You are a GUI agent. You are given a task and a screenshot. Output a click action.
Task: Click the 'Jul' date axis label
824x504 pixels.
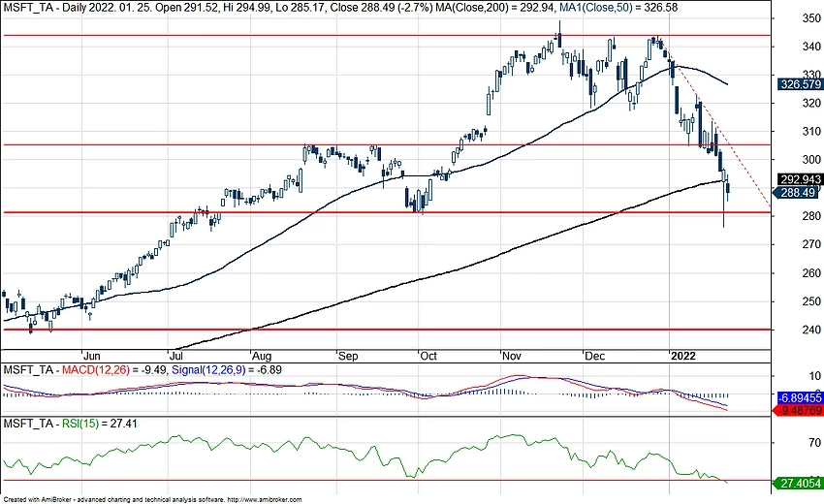[x=175, y=357]
